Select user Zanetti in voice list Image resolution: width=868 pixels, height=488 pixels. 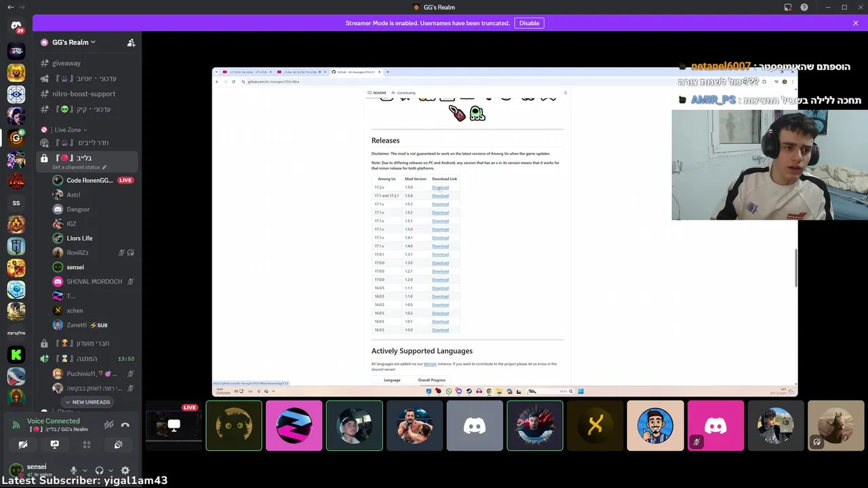(x=93, y=325)
